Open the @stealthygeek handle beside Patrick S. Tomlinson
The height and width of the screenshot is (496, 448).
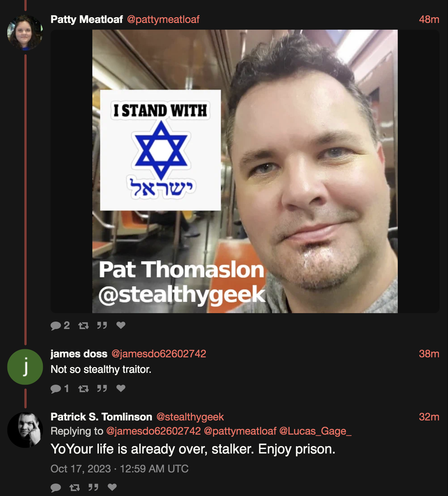pyautogui.click(x=190, y=417)
